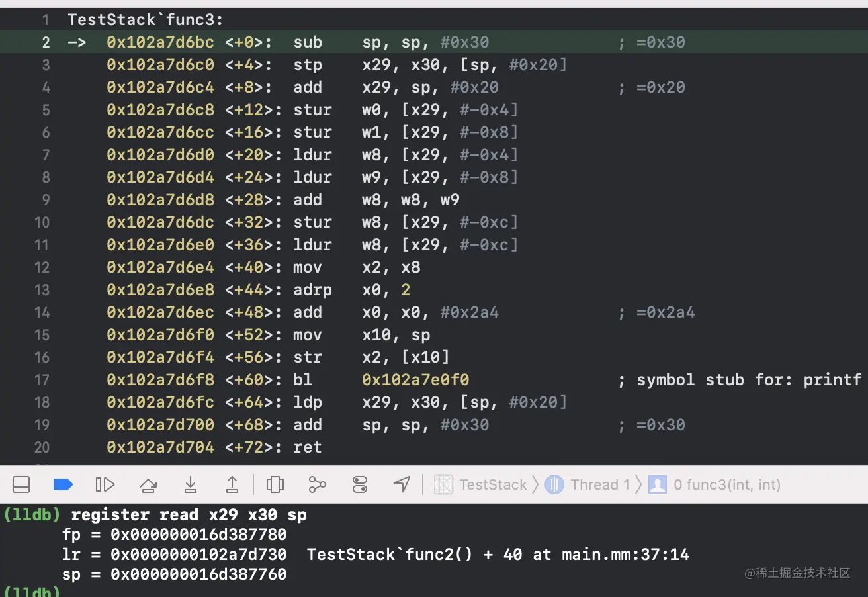Click the fp value 0x000000016d387780

(x=198, y=534)
